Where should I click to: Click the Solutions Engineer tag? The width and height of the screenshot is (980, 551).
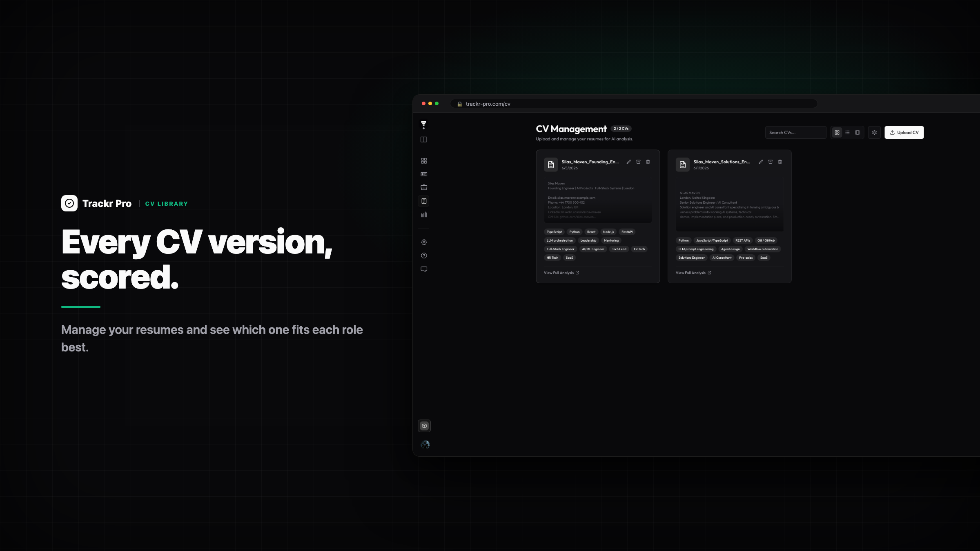(692, 258)
